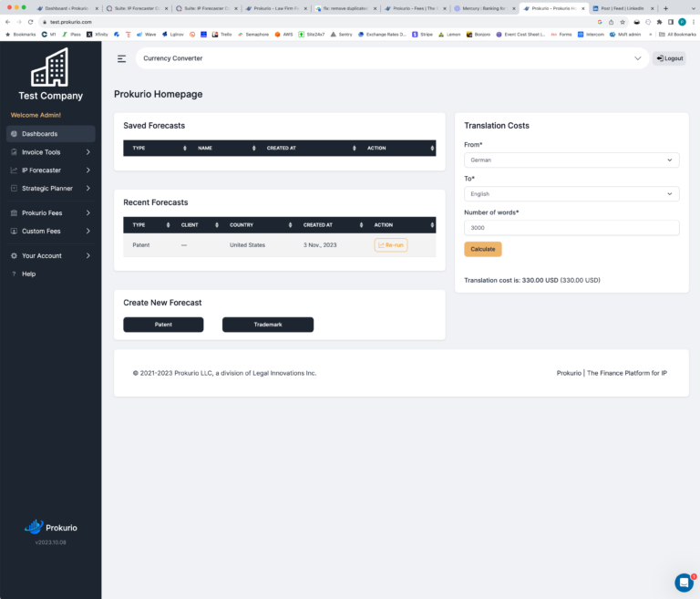Open All Bookmarks folder

pyautogui.click(x=677, y=35)
